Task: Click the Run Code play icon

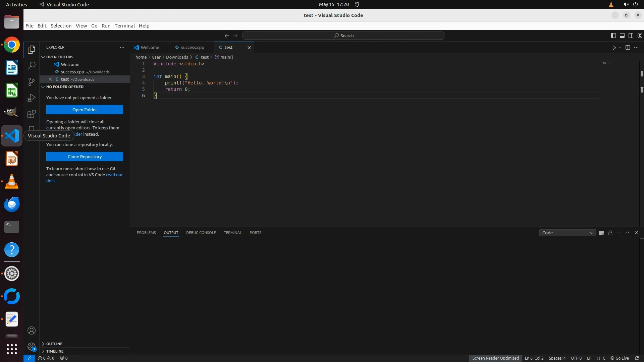Action: (614, 48)
